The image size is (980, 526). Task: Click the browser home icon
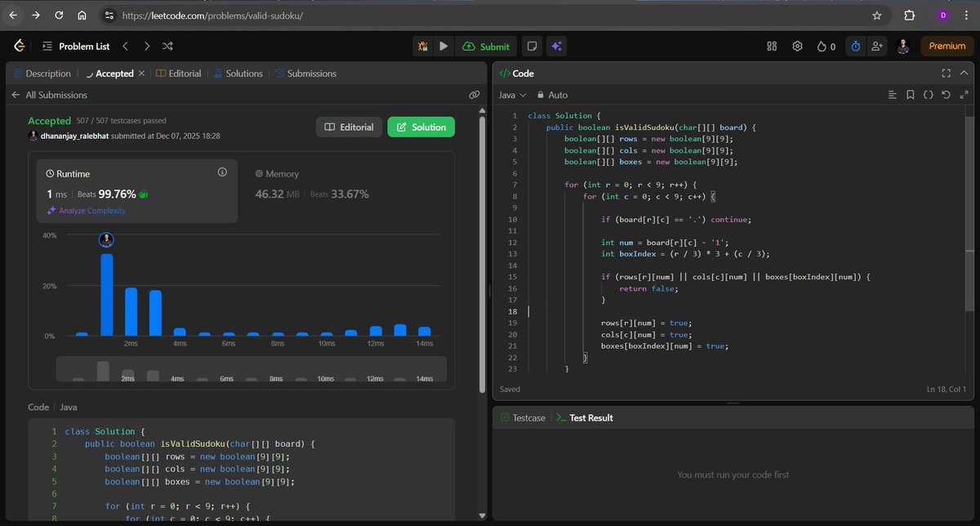point(82,16)
